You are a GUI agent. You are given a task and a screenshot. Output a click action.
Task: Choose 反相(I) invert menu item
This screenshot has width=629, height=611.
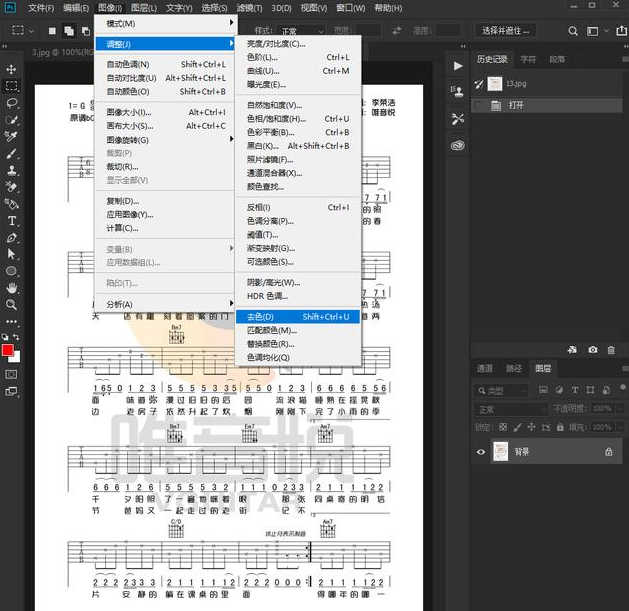[x=298, y=207]
